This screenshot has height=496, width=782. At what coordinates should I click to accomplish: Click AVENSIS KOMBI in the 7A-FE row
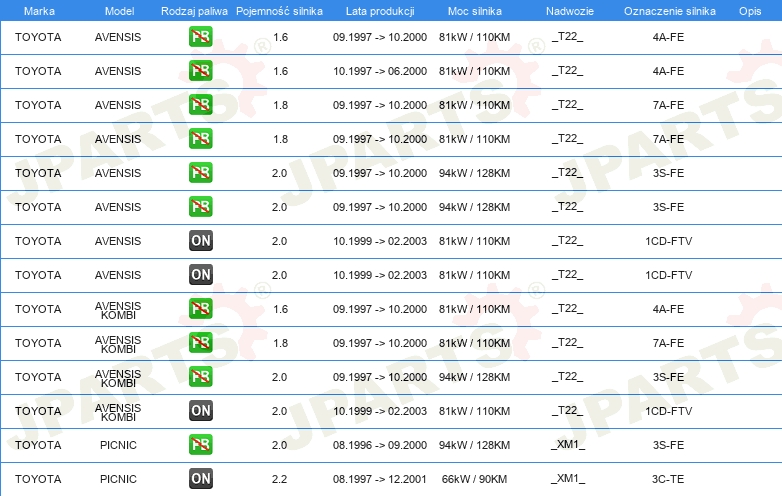pos(118,344)
